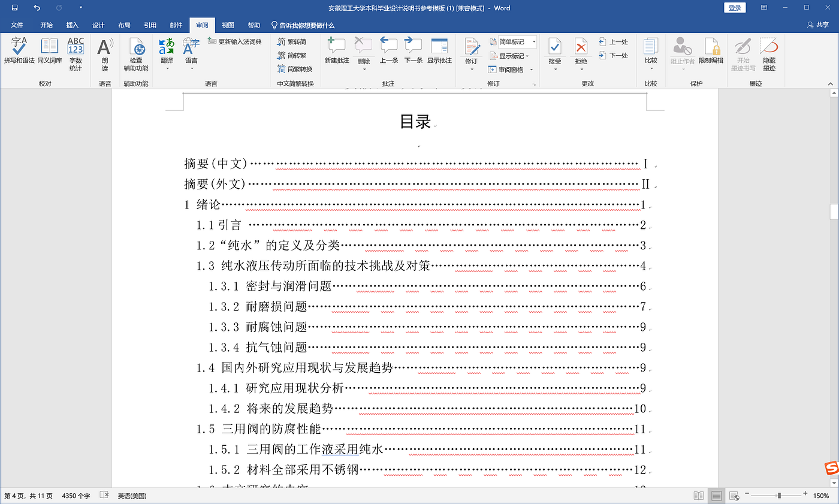The width and height of the screenshot is (839, 504).
Task: Switch to the 设计 tab
Action: point(98,25)
